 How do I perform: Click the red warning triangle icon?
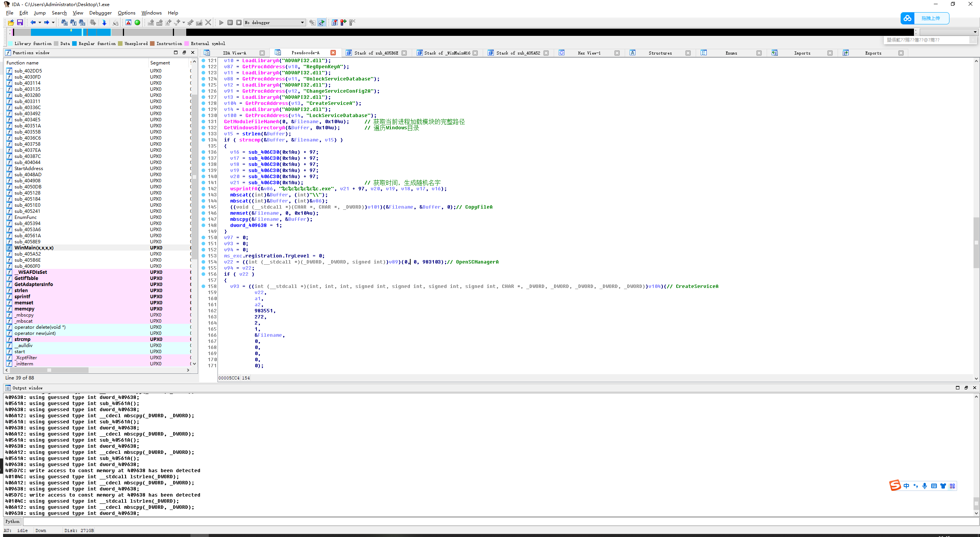point(129,23)
